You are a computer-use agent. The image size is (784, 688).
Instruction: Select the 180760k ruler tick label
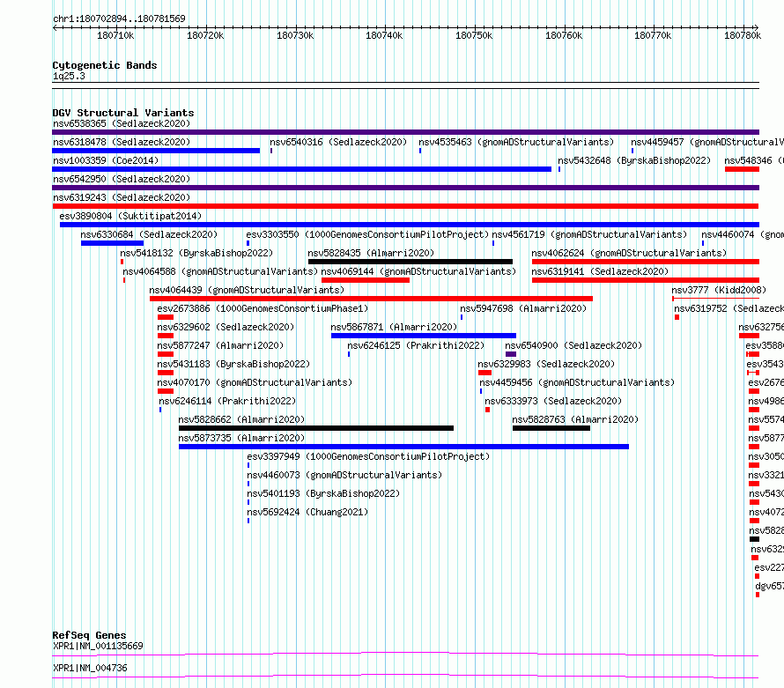coord(564,35)
